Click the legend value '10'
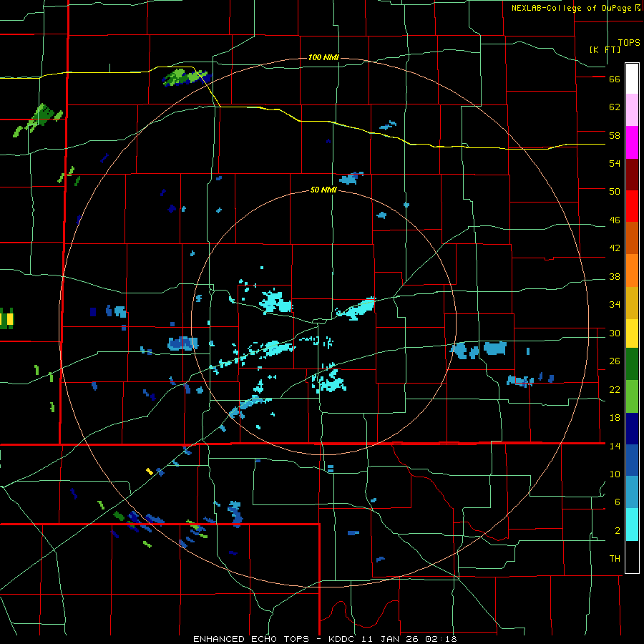The width and height of the screenshot is (644, 644). click(615, 474)
